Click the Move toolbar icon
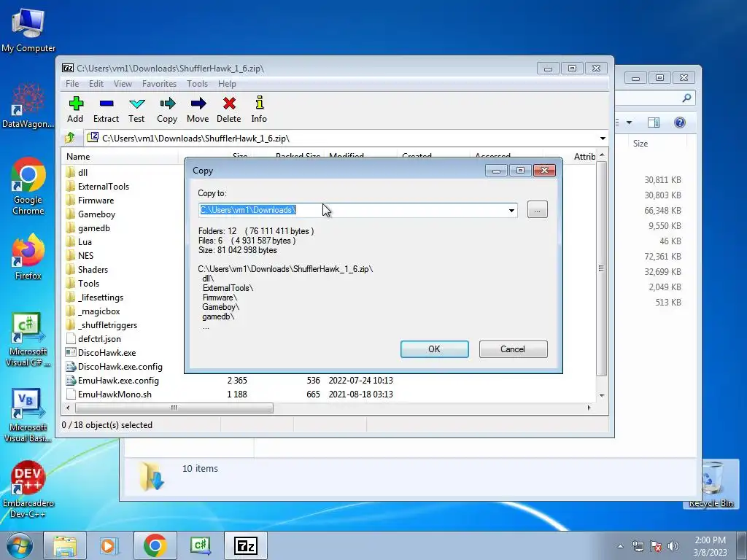Image resolution: width=747 pixels, height=560 pixels. (x=198, y=109)
